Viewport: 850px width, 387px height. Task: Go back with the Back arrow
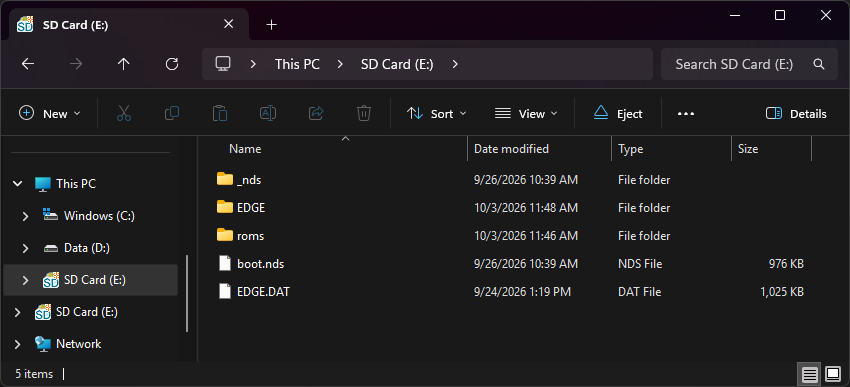[x=28, y=64]
